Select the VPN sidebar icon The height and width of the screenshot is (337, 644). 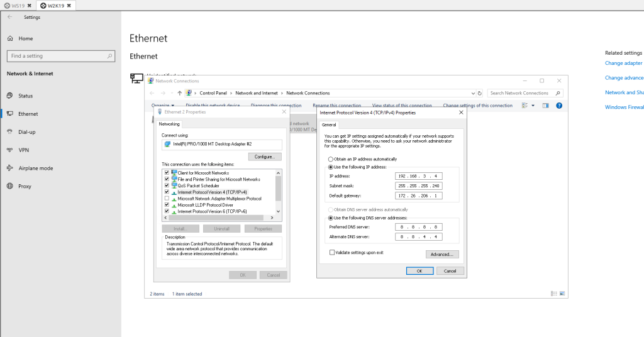10,150
